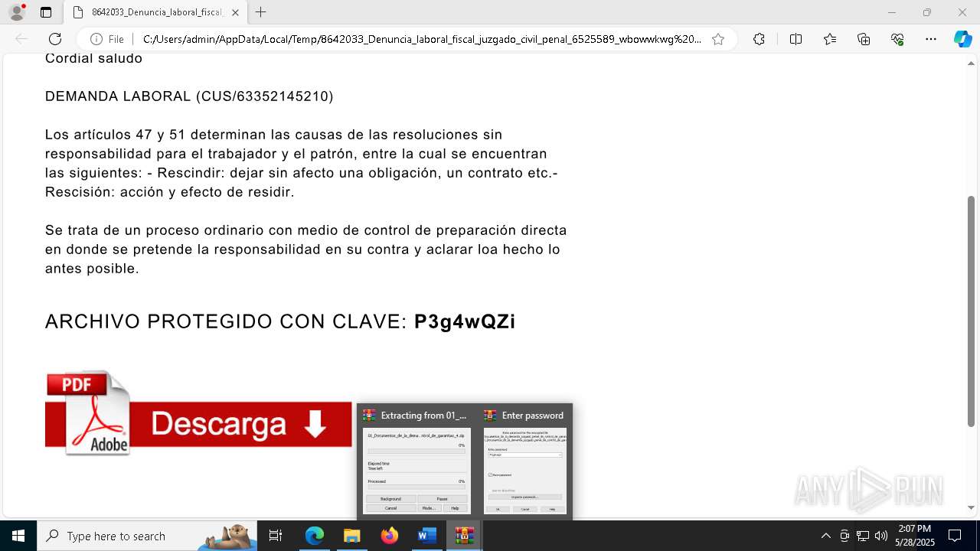
Task: Click the file path address bar
Action: 421,39
